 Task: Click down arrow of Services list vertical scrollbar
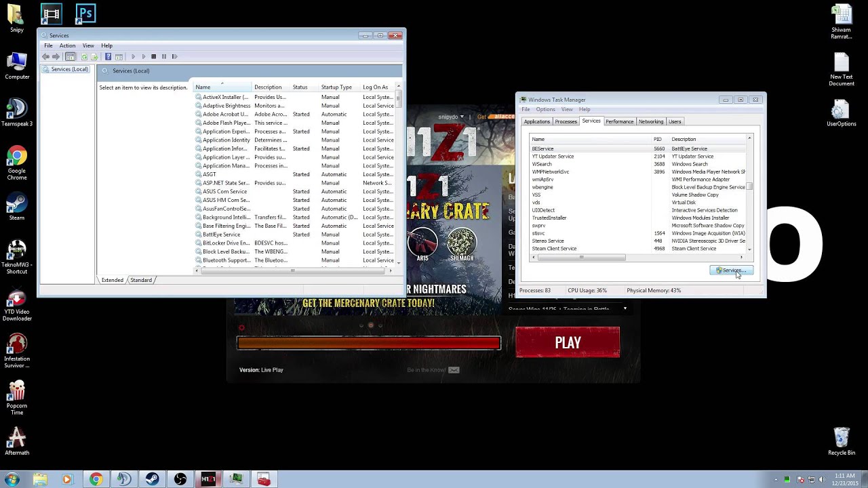[x=399, y=262]
